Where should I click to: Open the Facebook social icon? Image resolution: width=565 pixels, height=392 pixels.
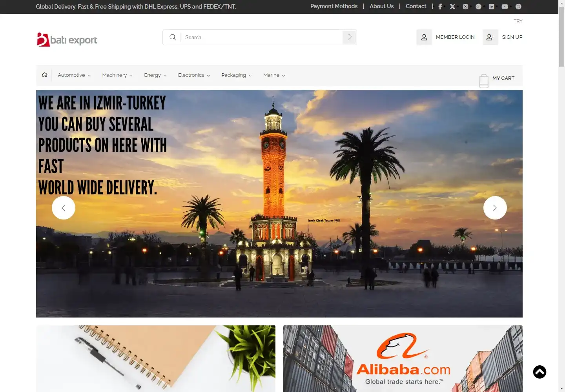point(440,7)
